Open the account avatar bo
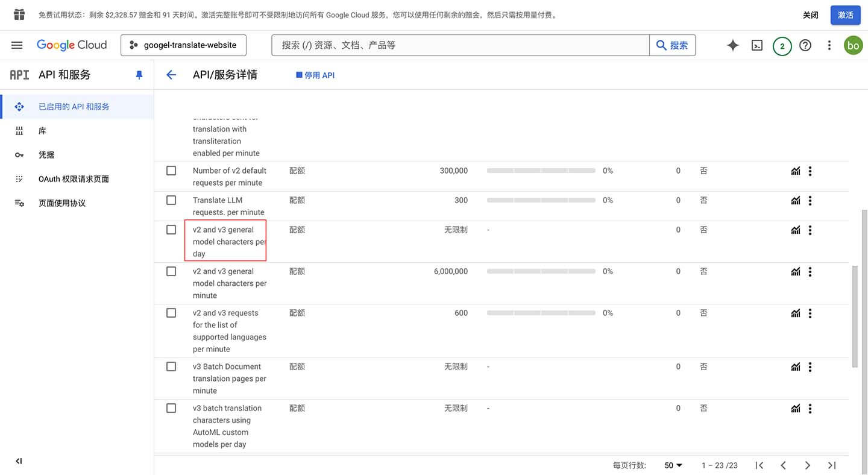 pos(853,45)
